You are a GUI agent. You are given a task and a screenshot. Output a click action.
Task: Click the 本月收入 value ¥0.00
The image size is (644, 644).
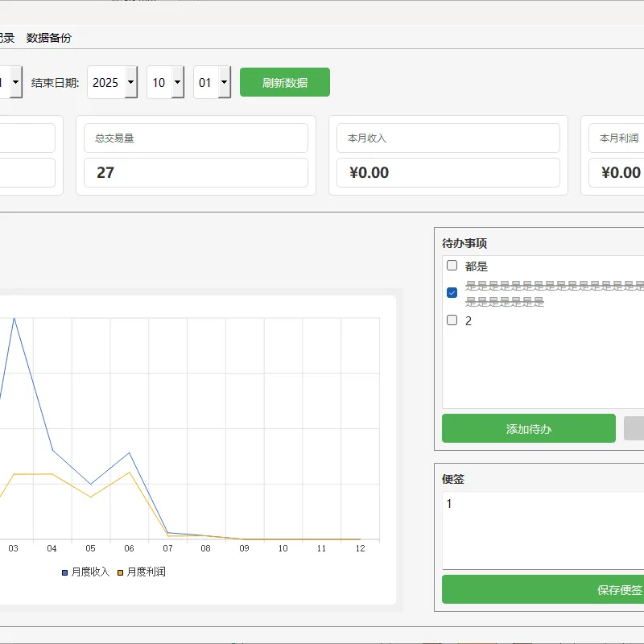click(369, 172)
